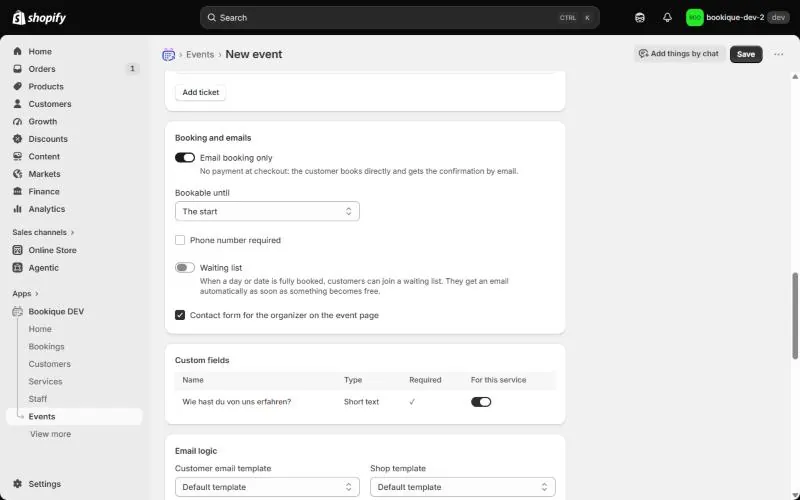The width and height of the screenshot is (800, 500).
Task: Click the search magnifier icon
Action: tap(211, 17)
